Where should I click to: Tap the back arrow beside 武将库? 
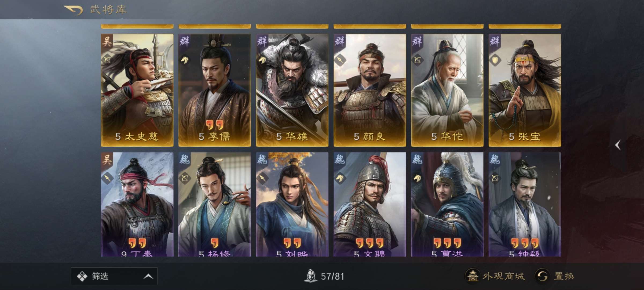[x=73, y=10]
